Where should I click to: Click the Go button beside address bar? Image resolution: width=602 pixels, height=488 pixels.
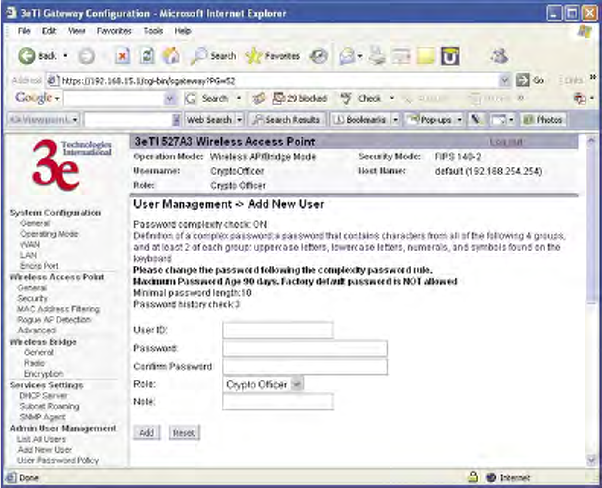point(530,81)
